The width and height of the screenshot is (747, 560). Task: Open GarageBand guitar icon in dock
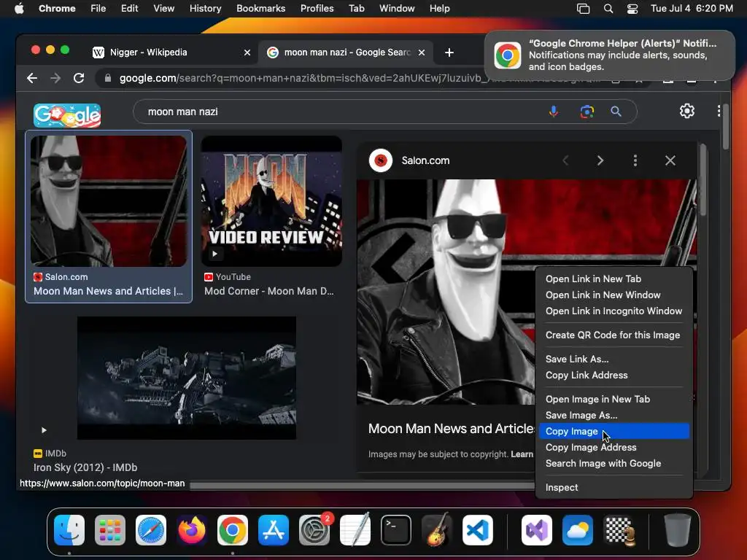(437, 529)
